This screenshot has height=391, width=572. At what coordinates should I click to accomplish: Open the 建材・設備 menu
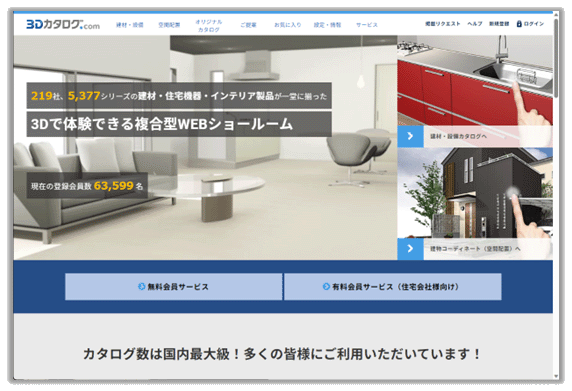(130, 25)
